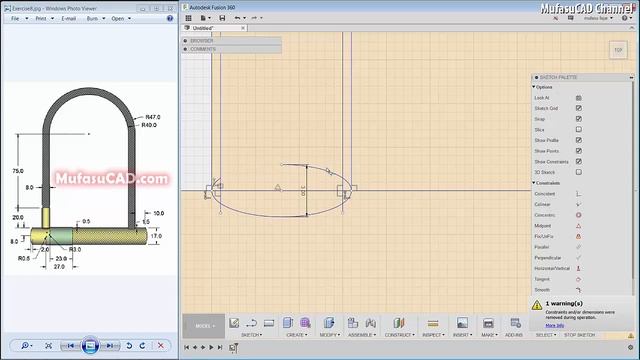Open the INSPECT dropdown menu

(x=433, y=335)
